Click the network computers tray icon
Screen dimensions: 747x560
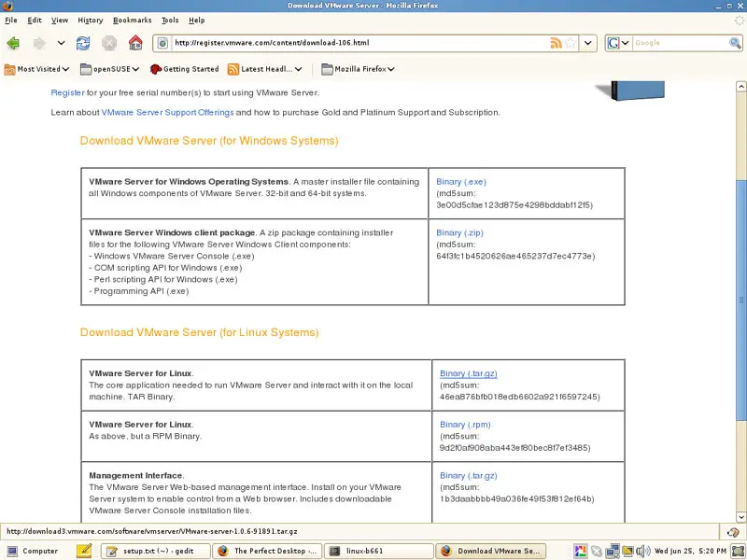tap(613, 551)
